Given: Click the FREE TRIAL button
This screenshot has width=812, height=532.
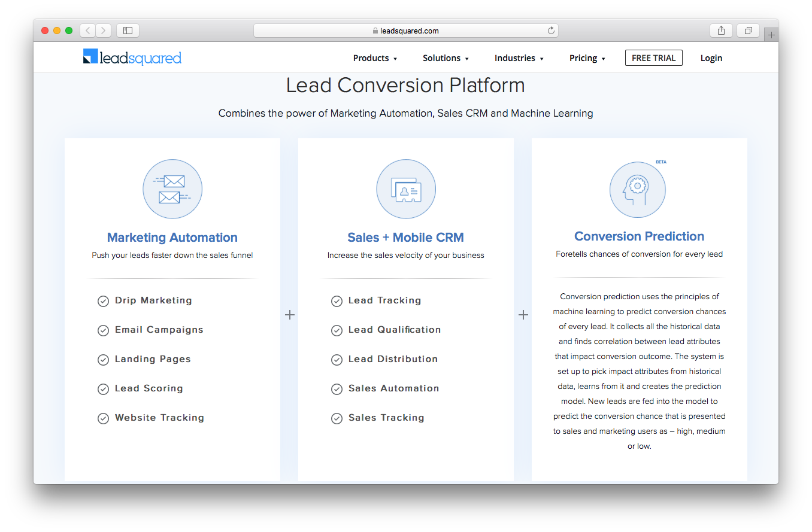Looking at the screenshot, I should point(653,58).
